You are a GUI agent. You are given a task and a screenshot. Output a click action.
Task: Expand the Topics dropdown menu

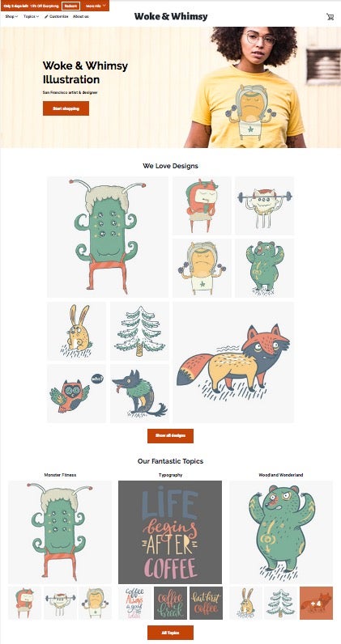point(32,16)
